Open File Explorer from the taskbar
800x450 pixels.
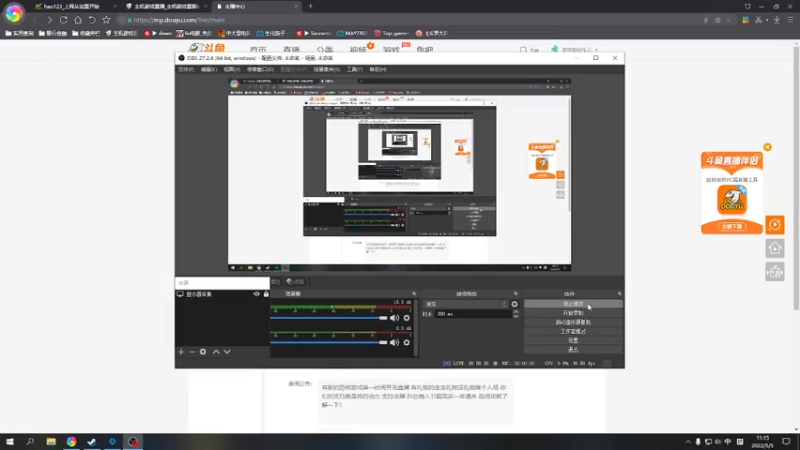(51, 441)
